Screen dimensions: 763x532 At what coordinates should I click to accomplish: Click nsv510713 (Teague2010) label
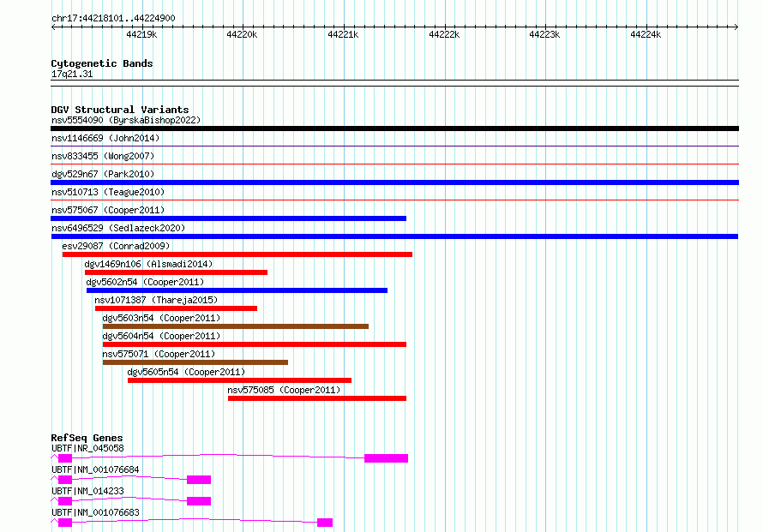[108, 192]
